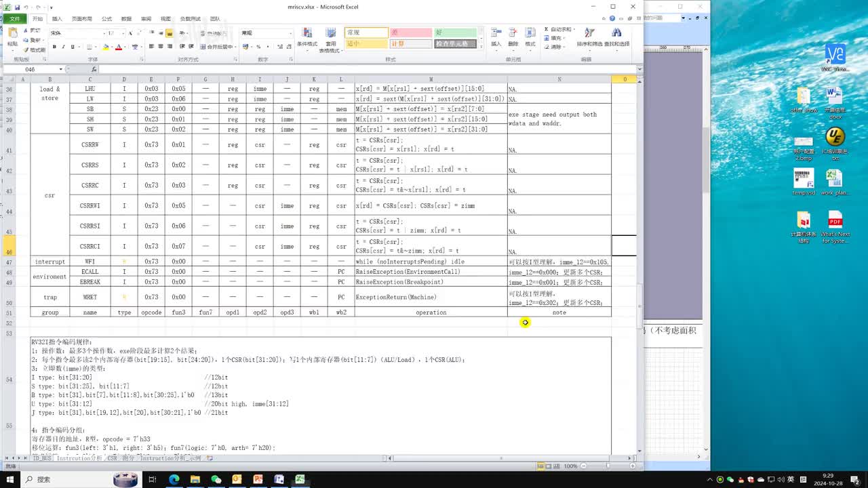Select the cell containing CSRRW

coord(90,144)
